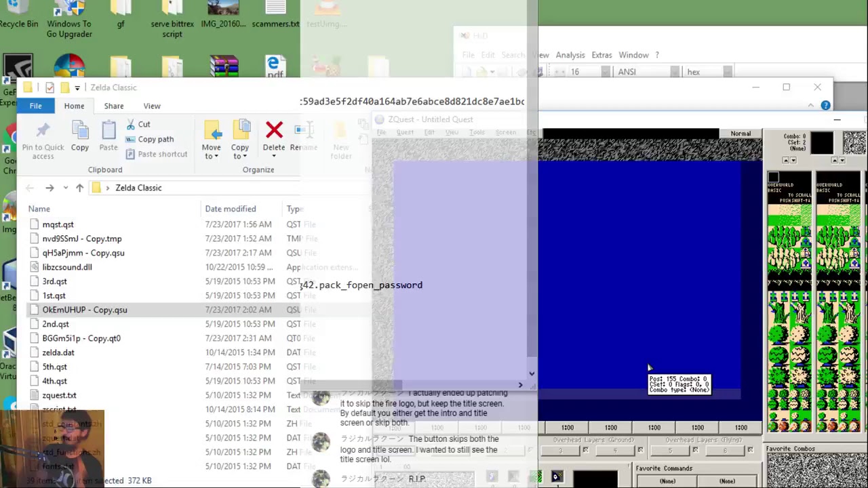Go forward in File Explorer

[50, 188]
